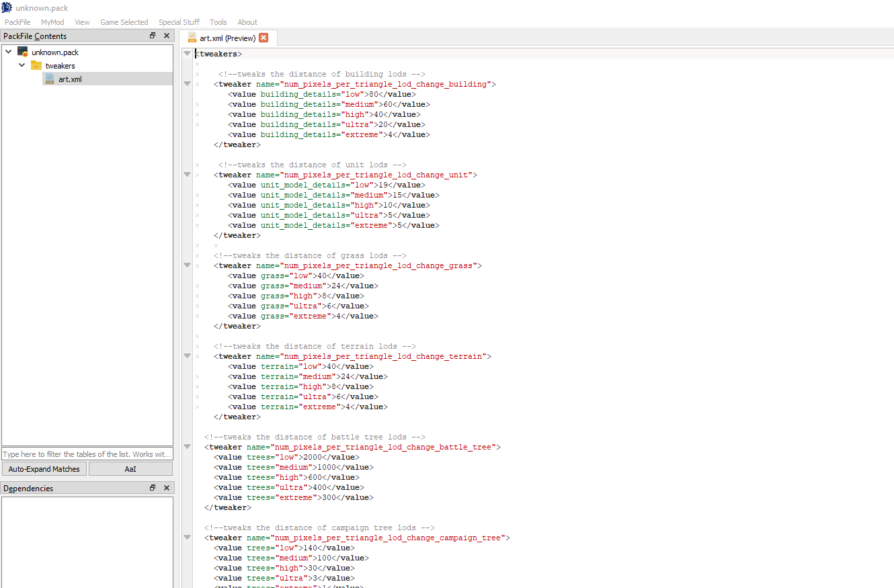Click the trees="extreme">300 value line

tap(294, 497)
